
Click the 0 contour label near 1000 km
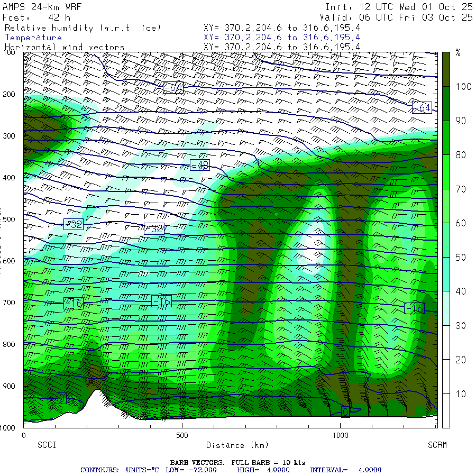tap(345, 412)
